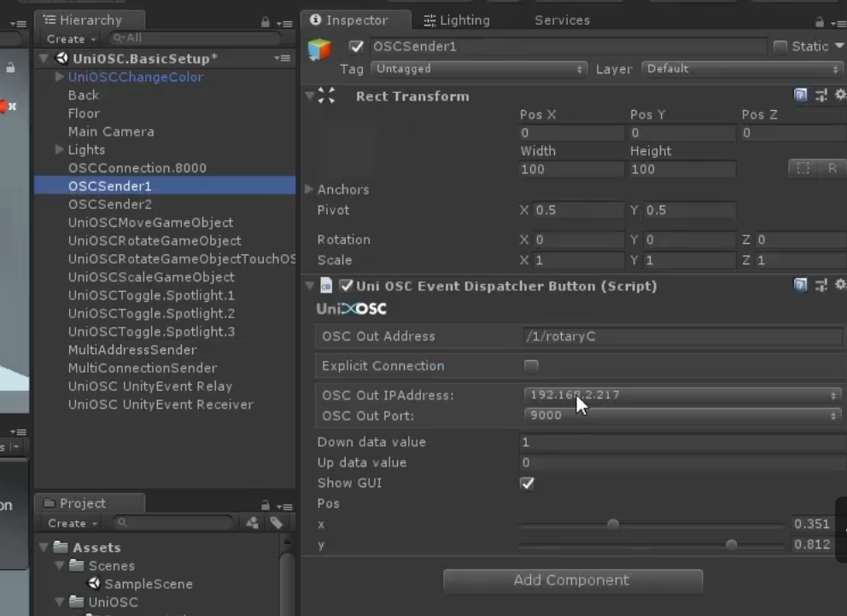Open the Static dropdown arrow
The image size is (847, 616).
tap(839, 46)
